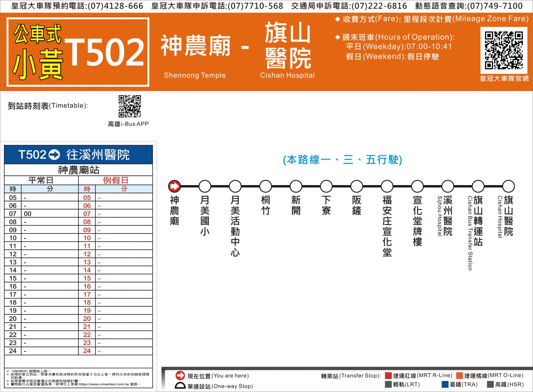Select the red 例假日 holiday column header
Viewport: 533px width, 392px height.
pos(115,180)
